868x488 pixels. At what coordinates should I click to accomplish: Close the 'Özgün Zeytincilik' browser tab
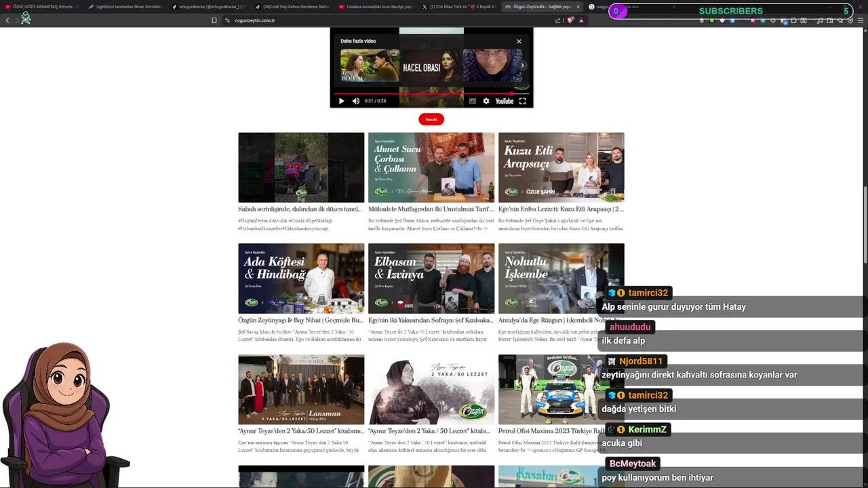click(x=578, y=7)
